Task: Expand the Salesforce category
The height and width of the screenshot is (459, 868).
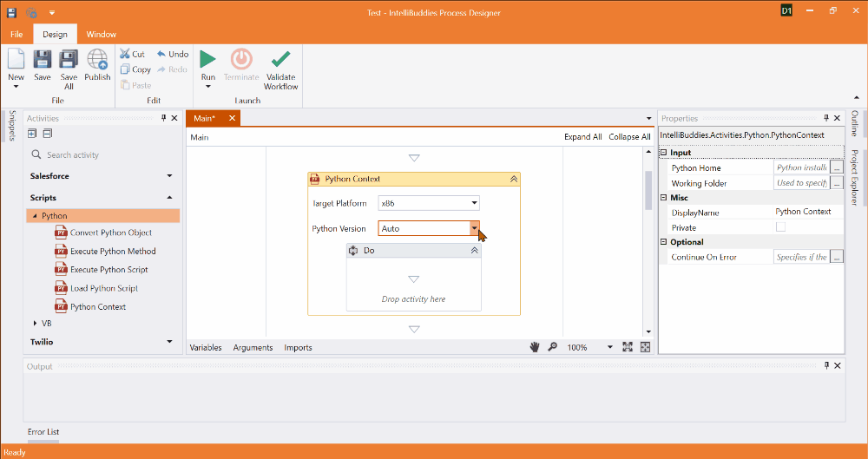Action: tap(169, 176)
